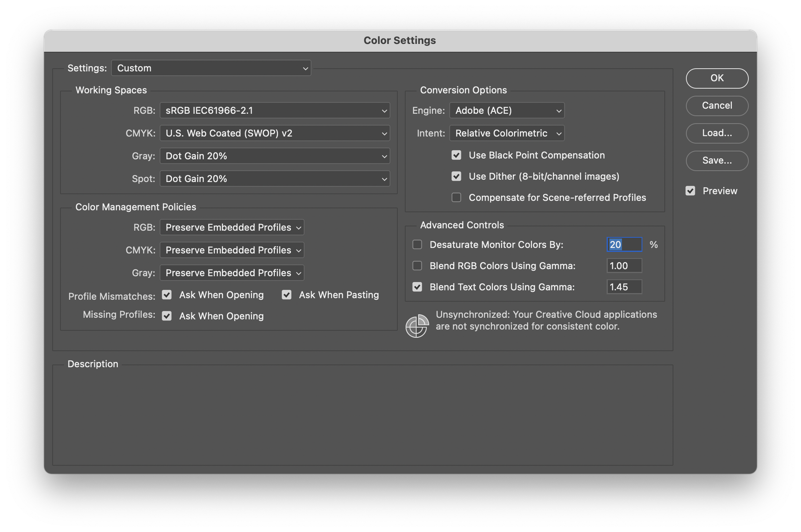Uncheck Use Dither for 8-bit images
Screen dimensions: 801x532
(456, 176)
